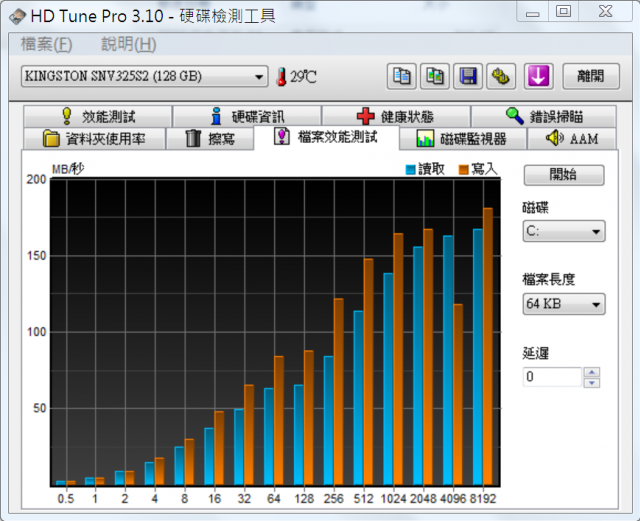This screenshot has width=640, height=521.
Task: Click the x-axis label 512
Action: pyautogui.click(x=363, y=499)
